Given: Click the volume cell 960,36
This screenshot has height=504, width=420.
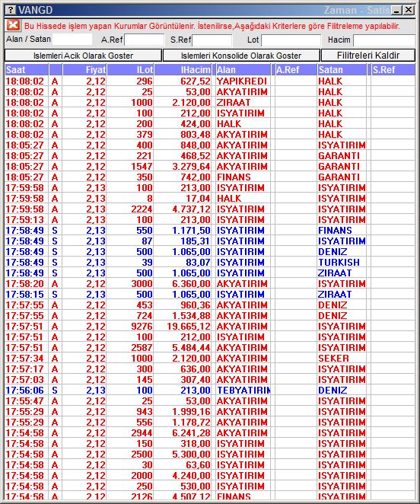Looking at the screenshot, I should point(183,305).
